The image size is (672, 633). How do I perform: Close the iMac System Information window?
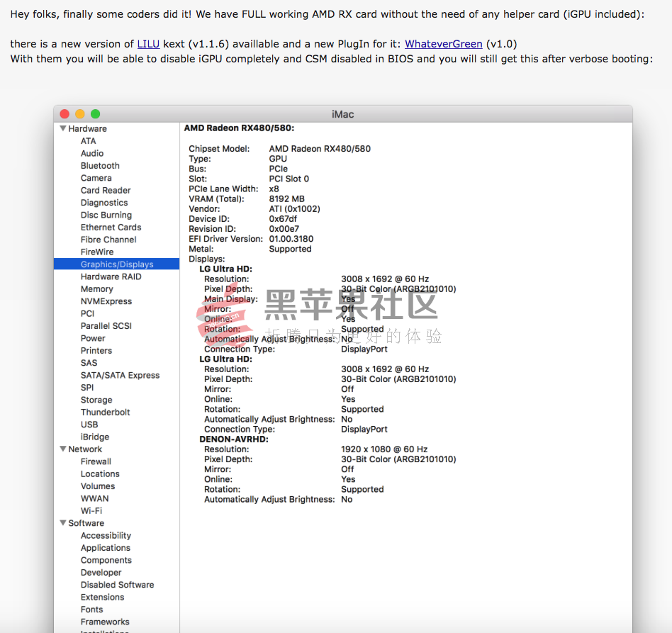65,113
